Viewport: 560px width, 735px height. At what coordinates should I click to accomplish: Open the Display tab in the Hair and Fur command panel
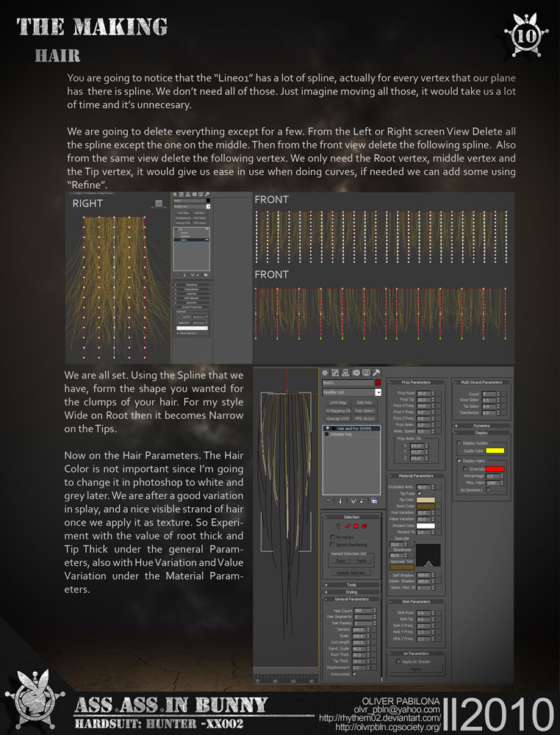point(366,373)
